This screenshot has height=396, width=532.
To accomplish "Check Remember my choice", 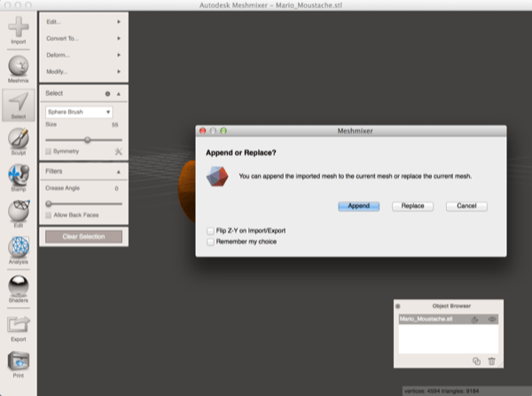I will coord(209,240).
